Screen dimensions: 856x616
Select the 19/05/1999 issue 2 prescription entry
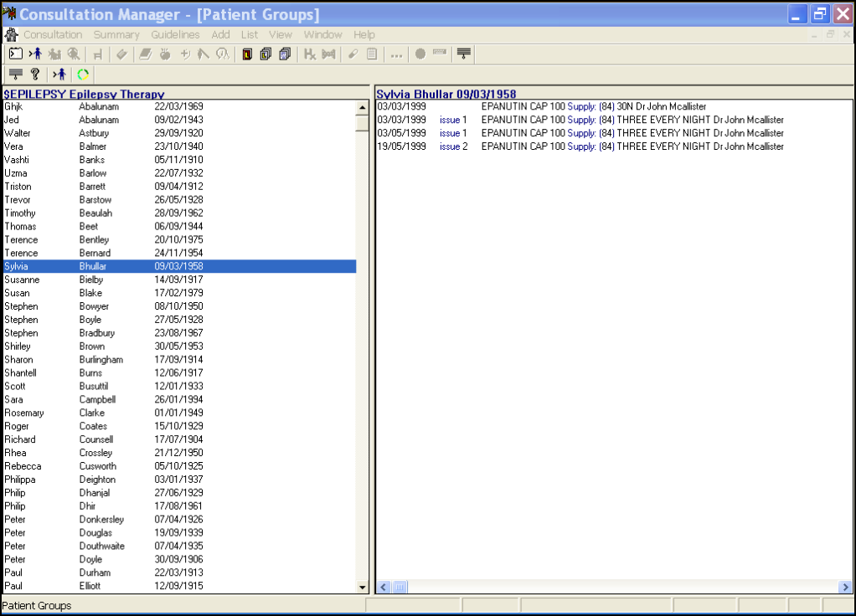pos(580,146)
